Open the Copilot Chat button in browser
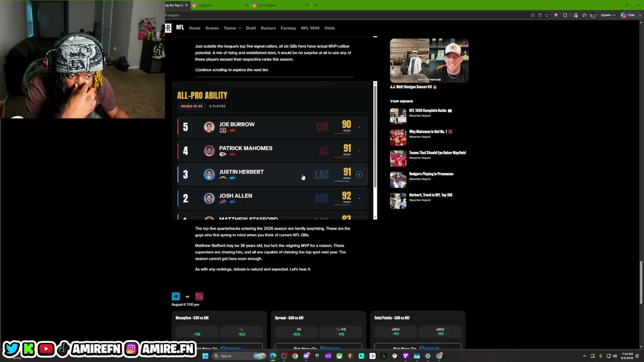This screenshot has width=644, height=362. (627, 15)
